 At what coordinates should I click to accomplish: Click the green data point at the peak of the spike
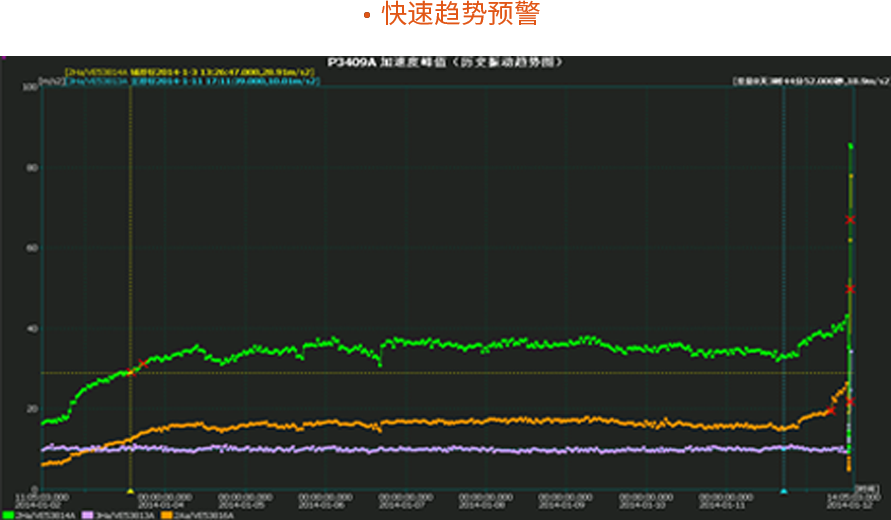pyautogui.click(x=850, y=145)
